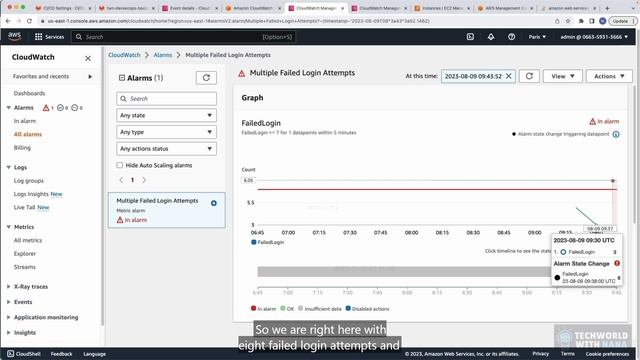Open the admin account menu

[x=594, y=37]
